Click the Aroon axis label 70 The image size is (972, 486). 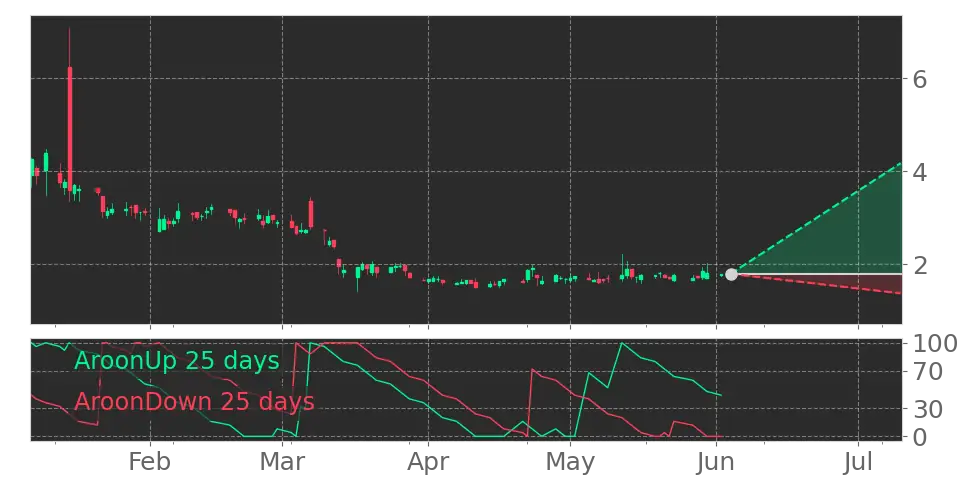click(x=927, y=372)
